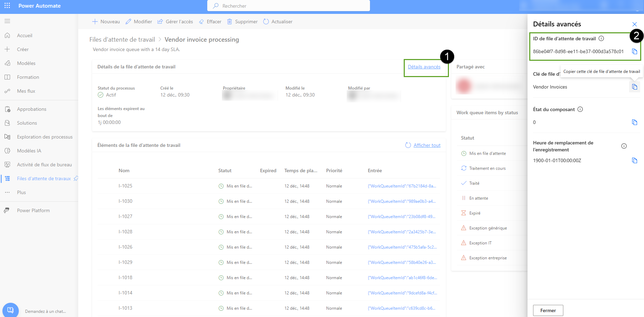Sort by the Temps de pla... column header
The width and height of the screenshot is (644, 317).
point(301,170)
